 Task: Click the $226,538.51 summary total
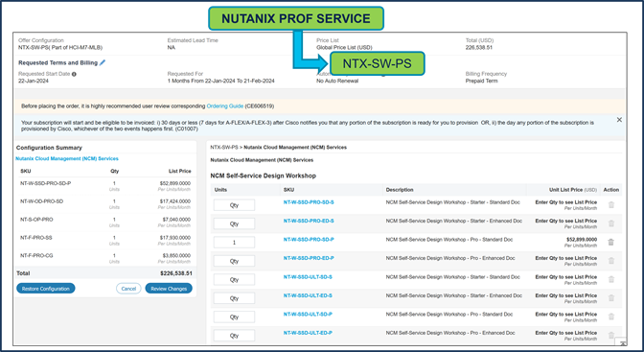(x=175, y=273)
